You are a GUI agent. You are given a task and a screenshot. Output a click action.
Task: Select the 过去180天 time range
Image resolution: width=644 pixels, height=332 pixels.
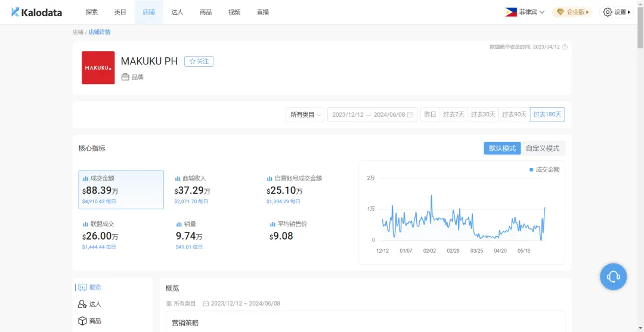pos(547,115)
